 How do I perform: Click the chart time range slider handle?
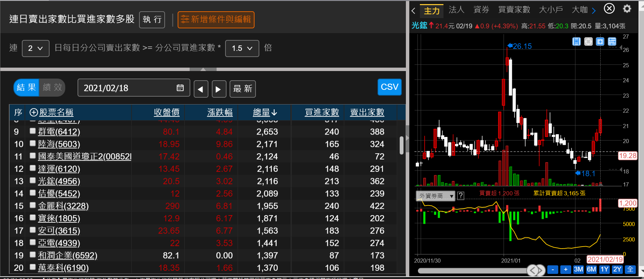535,270
